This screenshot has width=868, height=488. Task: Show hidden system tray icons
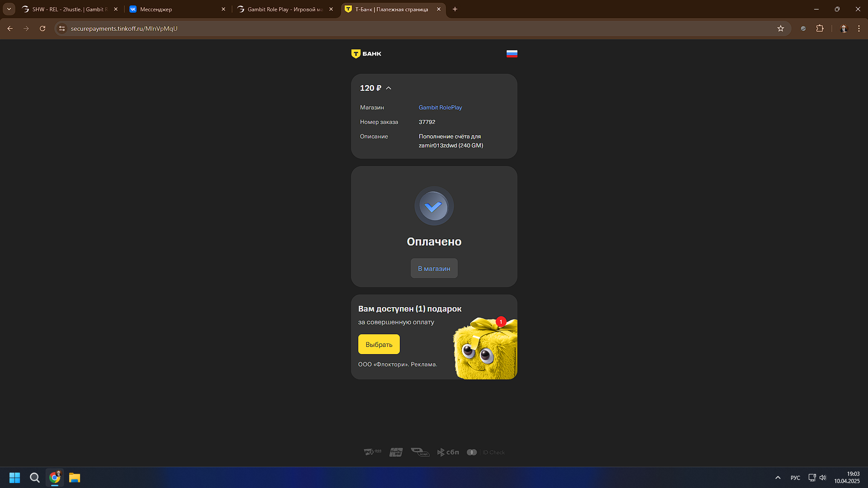click(778, 478)
